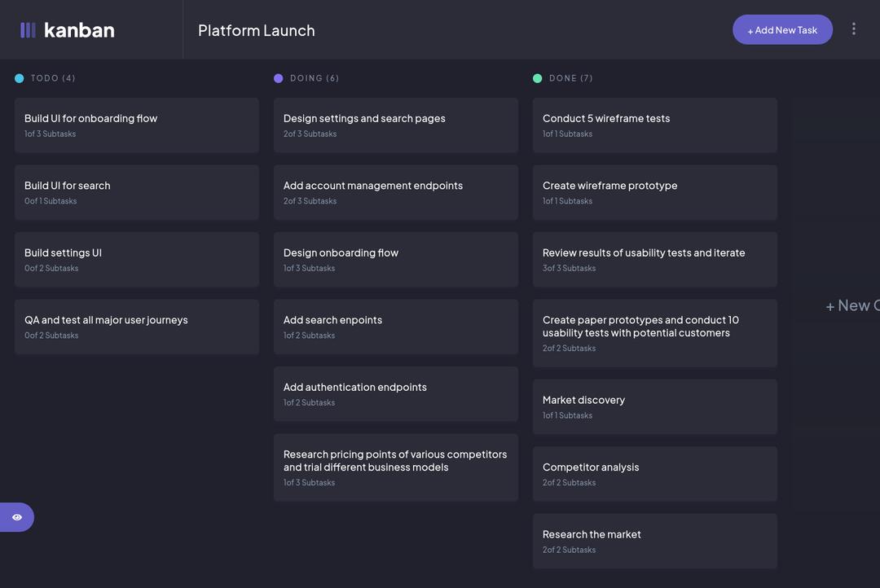Select the Build settings UI task card
The height and width of the screenshot is (588, 880).
point(136,260)
